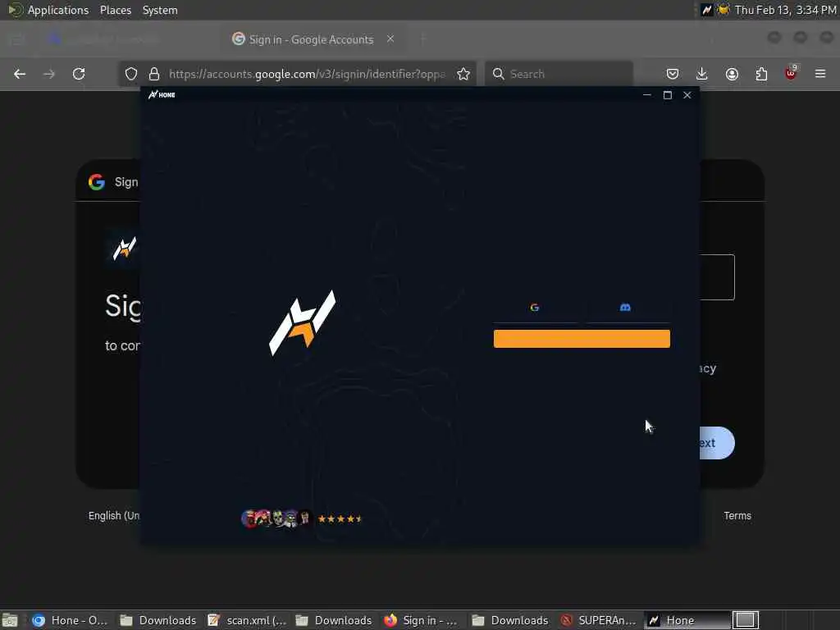840x630 pixels.
Task: Click the orange button in Hone window
Action: (x=582, y=339)
